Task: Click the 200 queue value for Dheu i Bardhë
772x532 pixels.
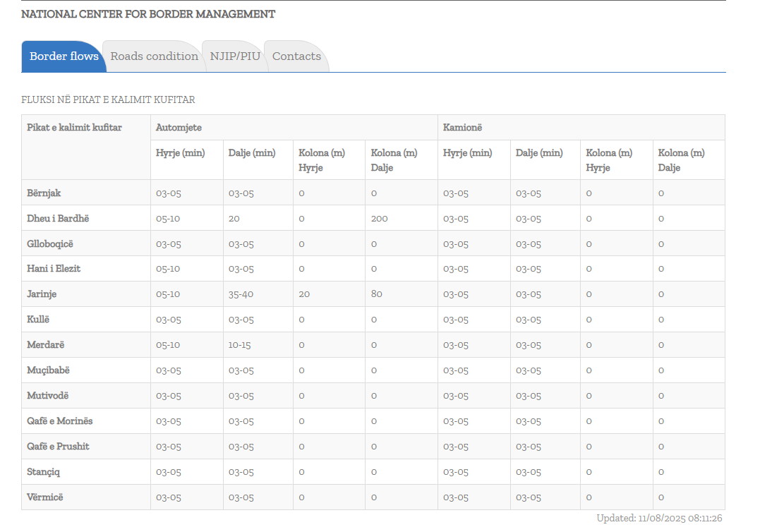Action: 379,219
